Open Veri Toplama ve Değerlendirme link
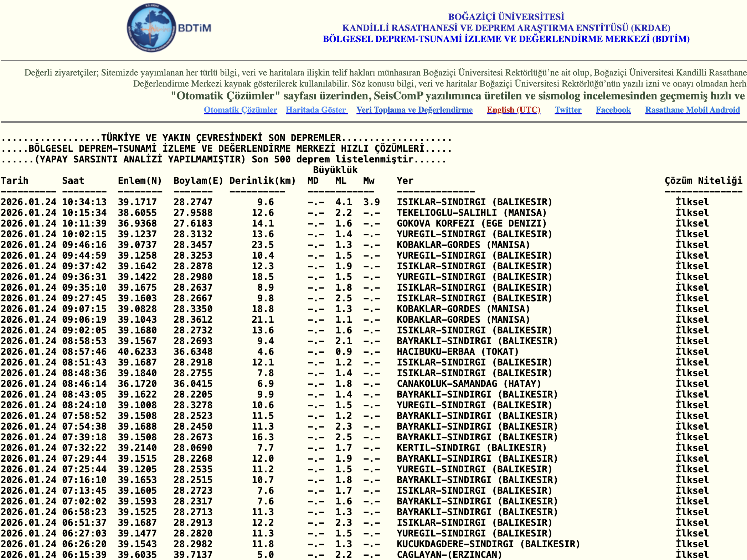 tap(414, 110)
